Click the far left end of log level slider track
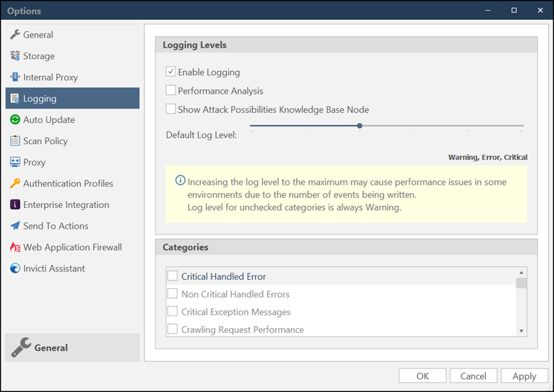Viewport: 554px width, 392px height. click(251, 126)
